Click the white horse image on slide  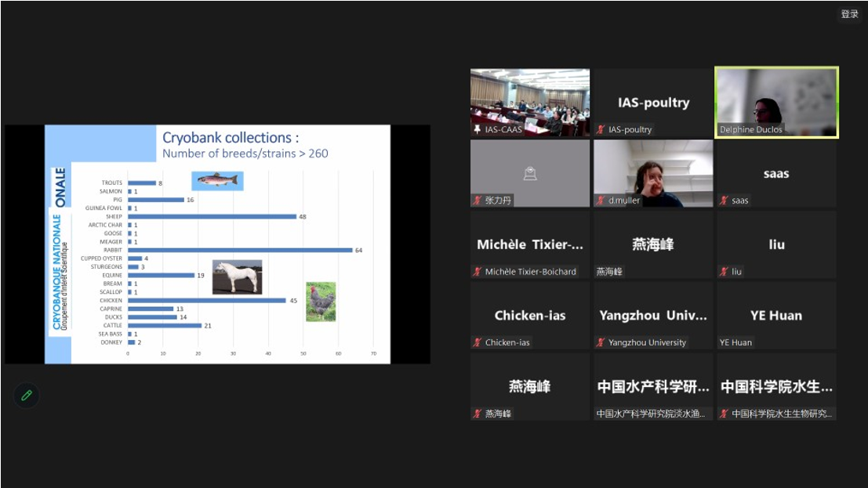pos(237,277)
